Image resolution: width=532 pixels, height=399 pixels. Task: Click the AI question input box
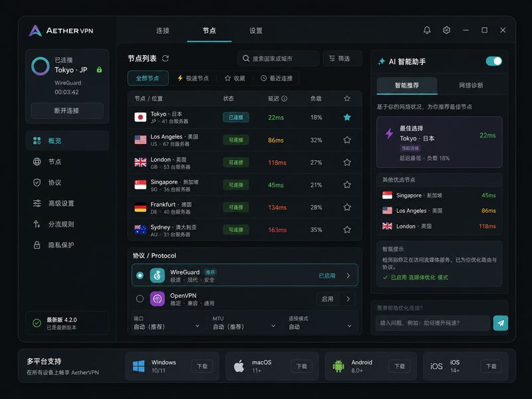tap(433, 323)
